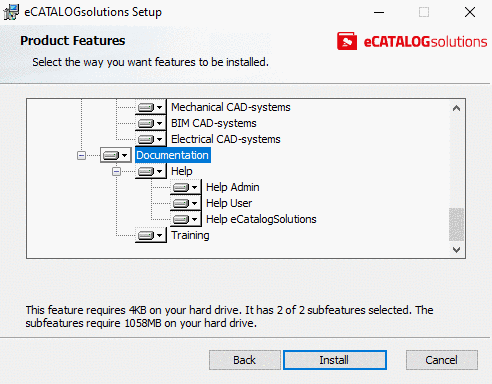Select the Help tree item
Image resolution: width=492 pixels, height=384 pixels.
coord(182,171)
